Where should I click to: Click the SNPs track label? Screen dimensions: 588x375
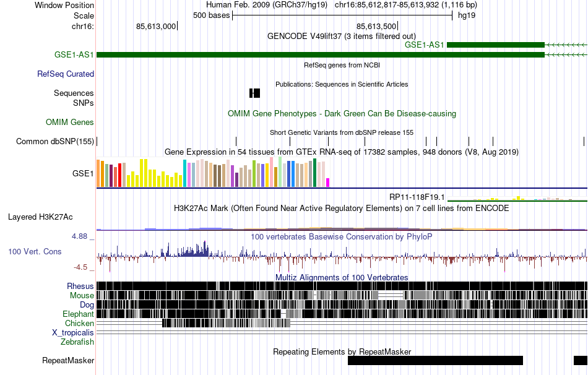coord(84,103)
